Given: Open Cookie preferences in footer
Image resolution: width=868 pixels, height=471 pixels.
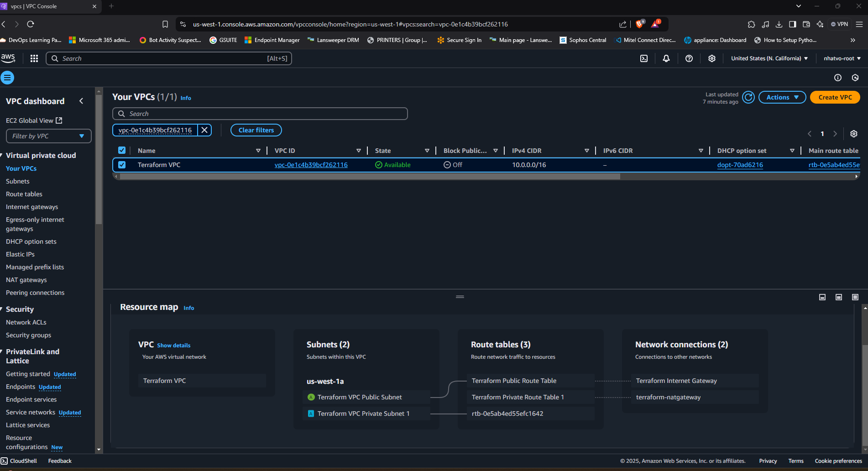Looking at the screenshot, I should [838, 461].
